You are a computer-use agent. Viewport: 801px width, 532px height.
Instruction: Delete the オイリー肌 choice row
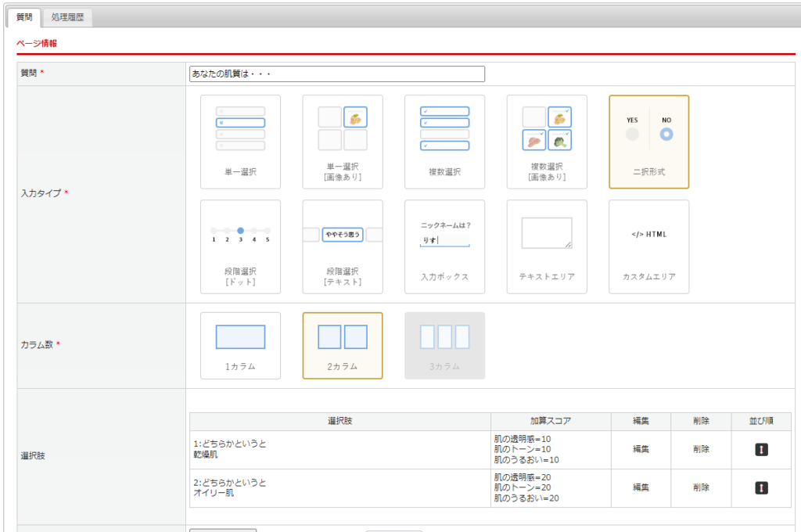click(701, 487)
